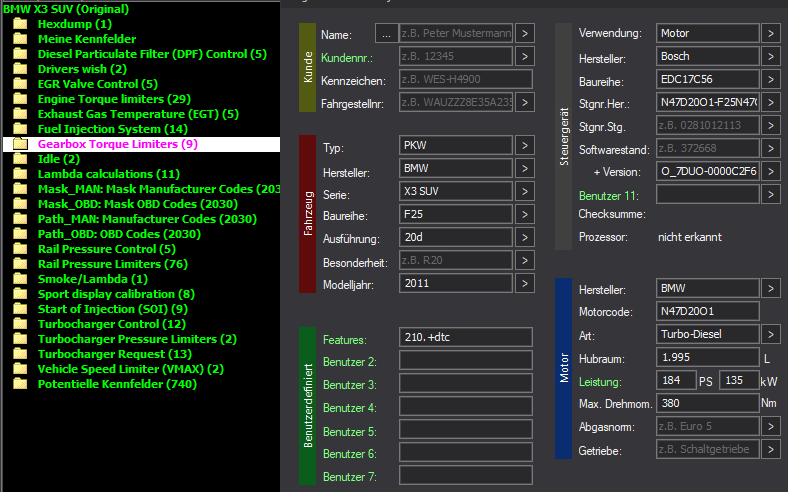The image size is (788, 492).
Task: Open the arrow next to Abgasnorm field
Action: [771, 427]
